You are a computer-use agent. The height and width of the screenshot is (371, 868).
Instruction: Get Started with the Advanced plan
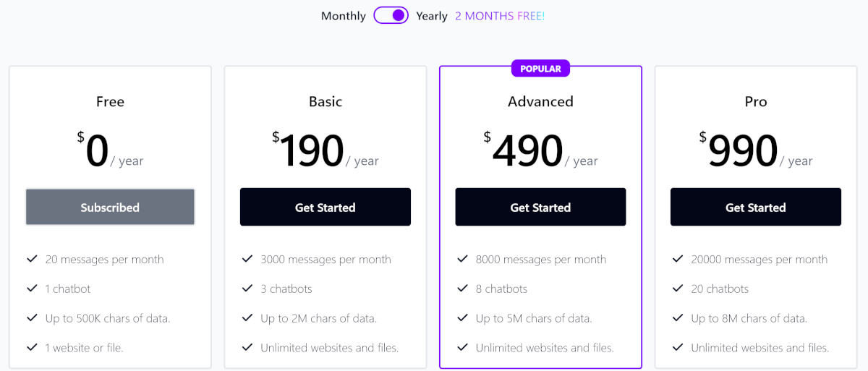540,208
